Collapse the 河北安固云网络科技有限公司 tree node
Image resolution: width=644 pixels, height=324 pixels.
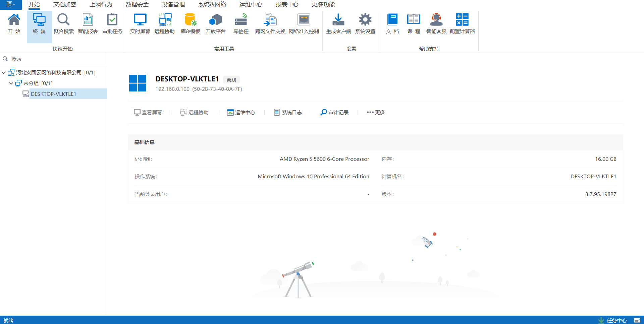4,73
